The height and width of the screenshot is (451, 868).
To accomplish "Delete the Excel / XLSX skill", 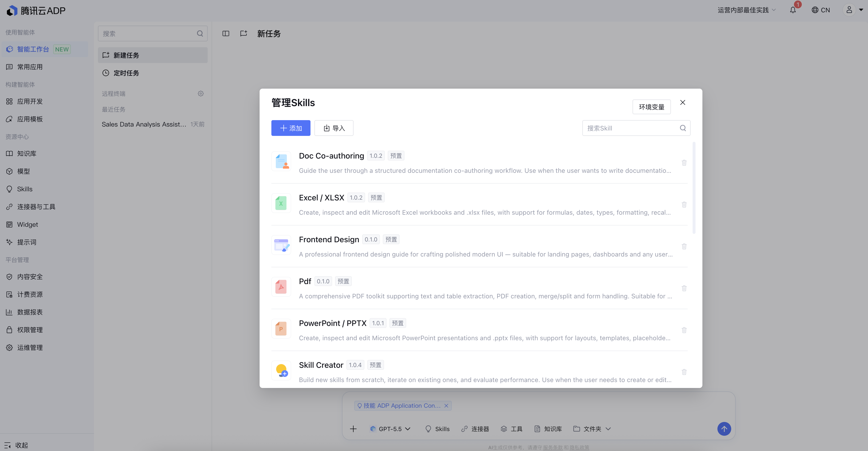I will (684, 205).
